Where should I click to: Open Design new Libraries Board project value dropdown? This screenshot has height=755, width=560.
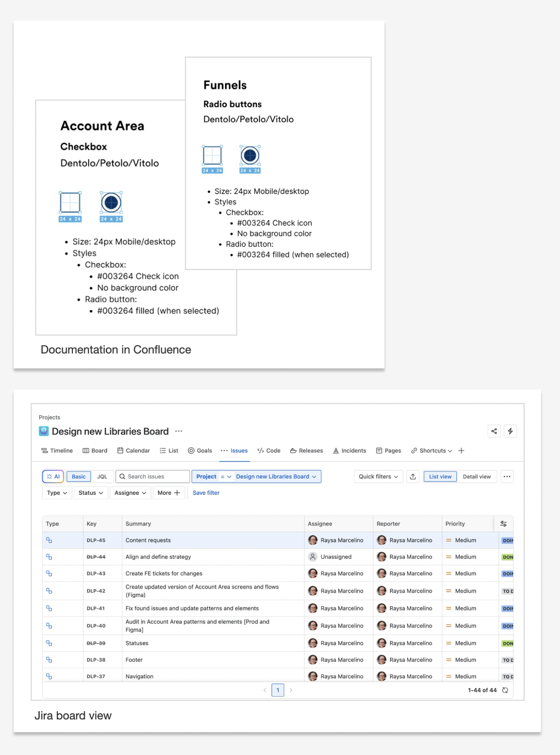pyautogui.click(x=276, y=476)
